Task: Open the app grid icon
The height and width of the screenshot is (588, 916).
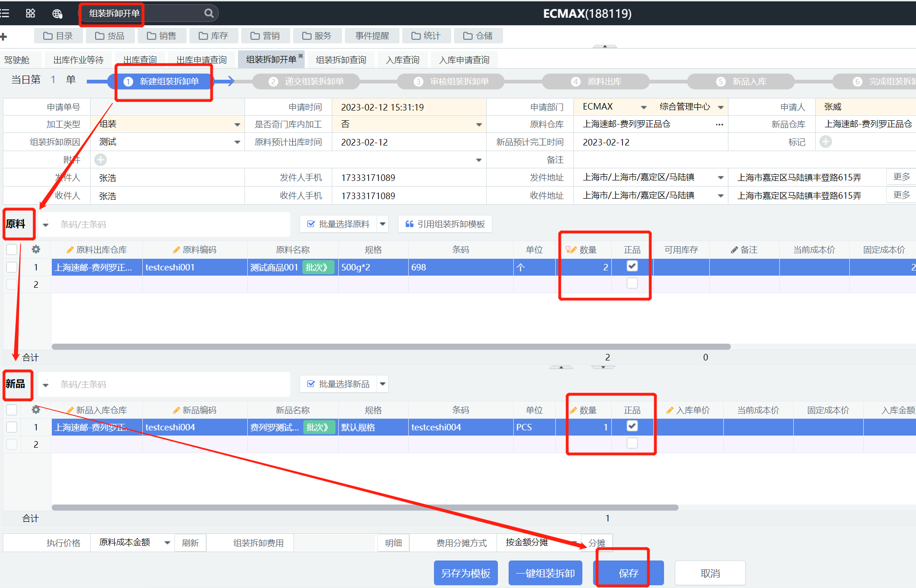Action: point(30,13)
